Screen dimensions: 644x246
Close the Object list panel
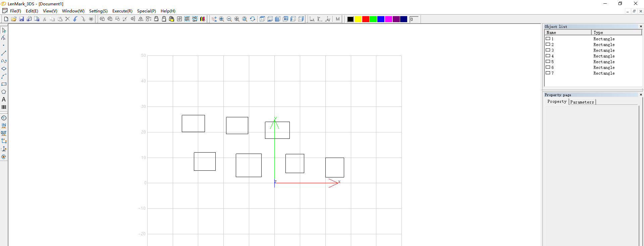(641, 26)
